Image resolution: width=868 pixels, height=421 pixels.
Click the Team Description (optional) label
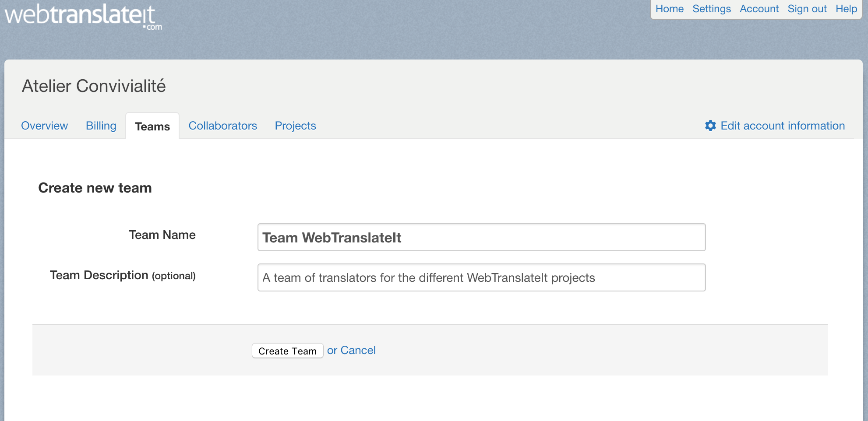(x=123, y=275)
